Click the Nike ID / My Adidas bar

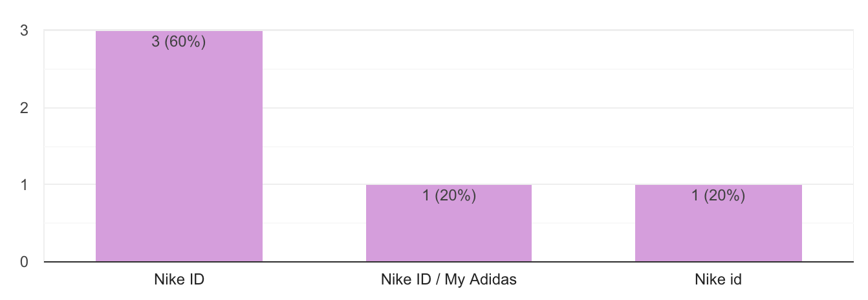pyautogui.click(x=449, y=223)
